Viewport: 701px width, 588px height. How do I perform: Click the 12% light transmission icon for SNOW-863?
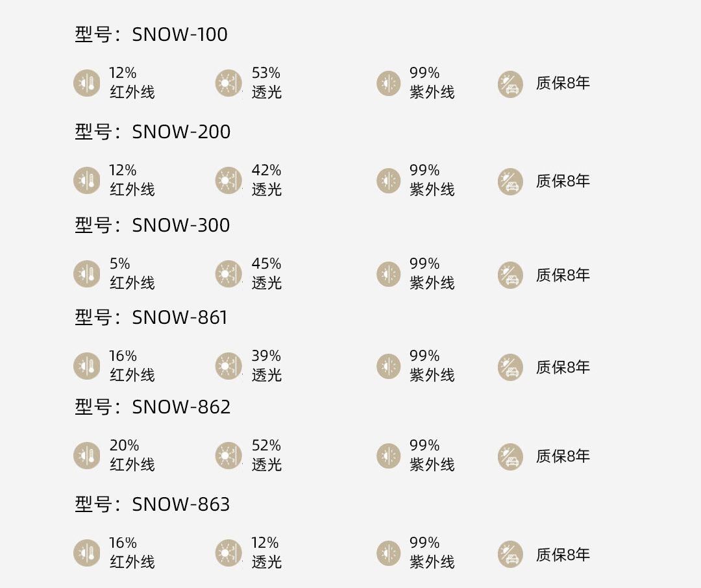tap(228, 553)
